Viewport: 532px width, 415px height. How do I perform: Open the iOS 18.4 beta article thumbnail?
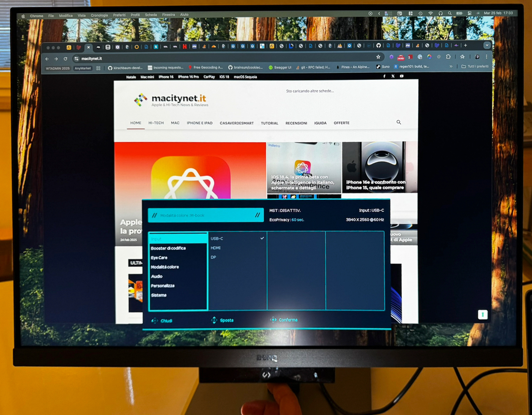(304, 167)
